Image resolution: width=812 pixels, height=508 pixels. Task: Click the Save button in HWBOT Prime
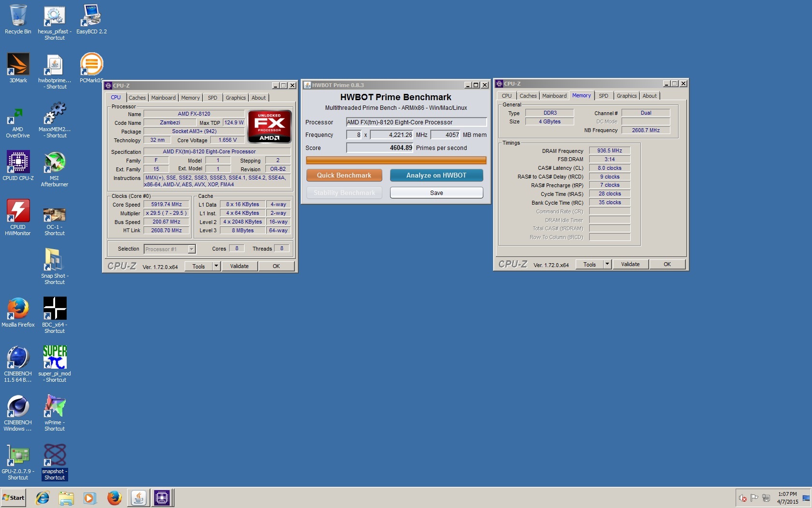coord(436,193)
